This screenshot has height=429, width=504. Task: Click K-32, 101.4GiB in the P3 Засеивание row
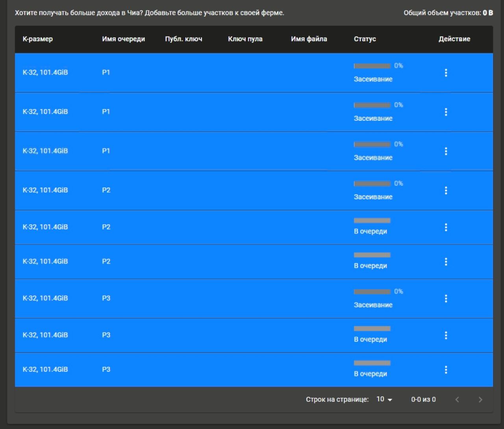pyautogui.click(x=45, y=298)
